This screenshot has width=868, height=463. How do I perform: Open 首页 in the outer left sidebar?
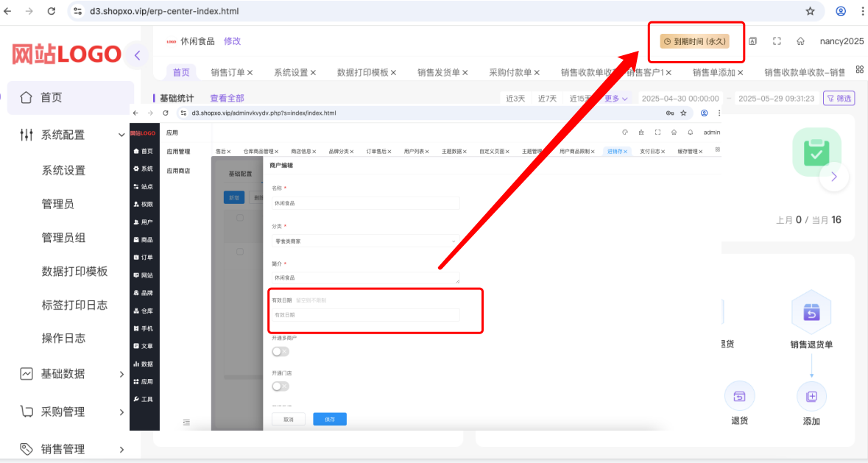[x=70, y=97]
